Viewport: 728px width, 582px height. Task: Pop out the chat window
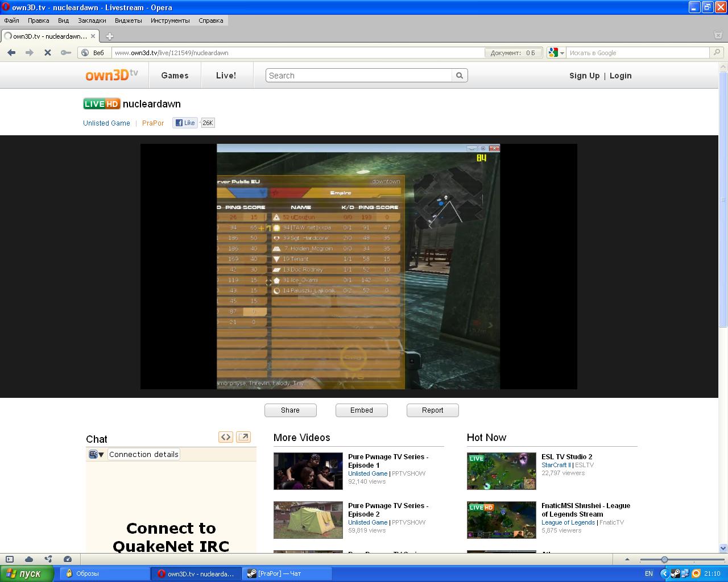243,437
